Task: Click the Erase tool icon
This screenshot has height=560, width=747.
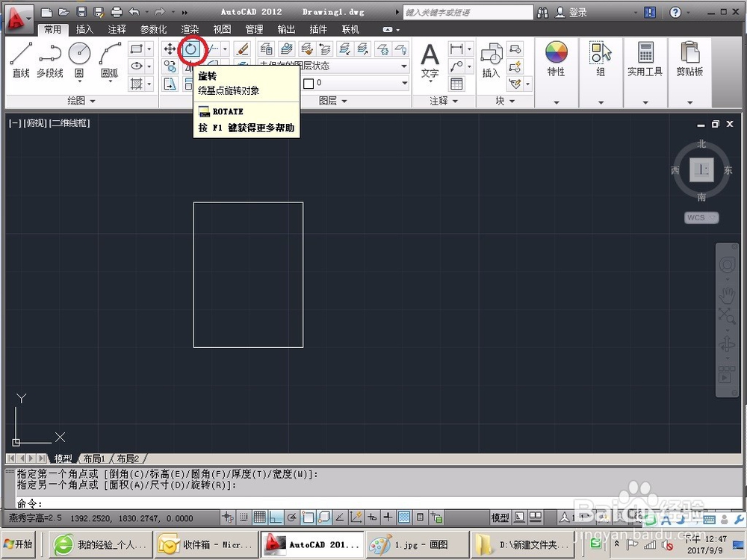Action: coord(243,49)
